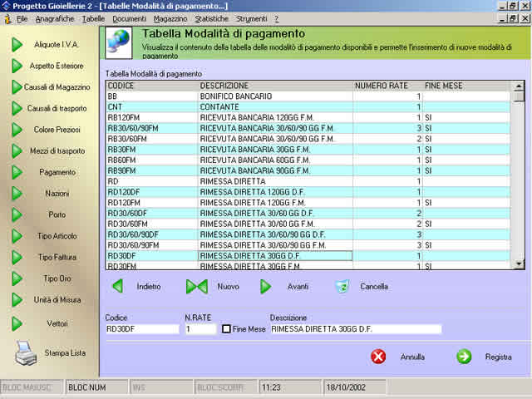The height and width of the screenshot is (399, 532).
Task: Click the green arrow beside Aspetto Esteriore
Action: 17,66
